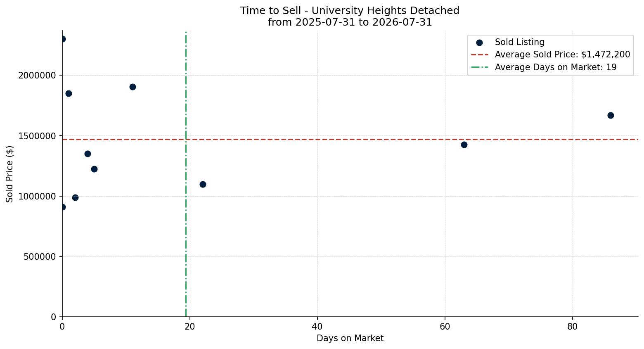Click the y-axis tick label 500000
This screenshot has height=349, width=644.
pyautogui.click(x=40, y=256)
